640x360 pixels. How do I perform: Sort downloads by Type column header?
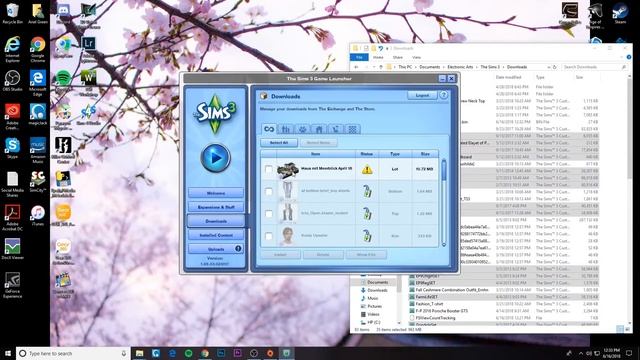395,154
